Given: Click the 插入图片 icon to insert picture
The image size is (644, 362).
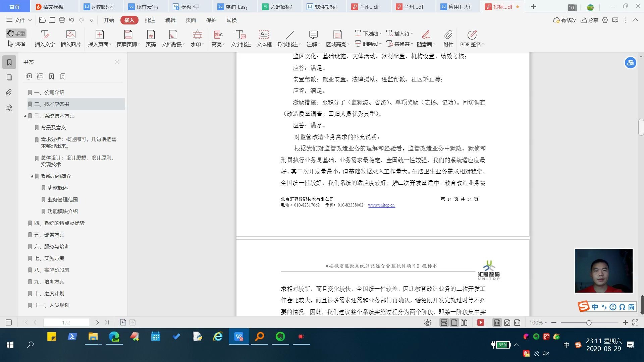Looking at the screenshot, I should pyautogui.click(x=70, y=38).
